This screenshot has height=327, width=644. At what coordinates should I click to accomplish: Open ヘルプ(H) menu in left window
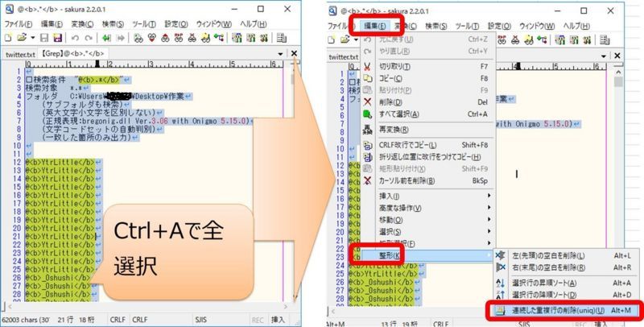tap(253, 24)
